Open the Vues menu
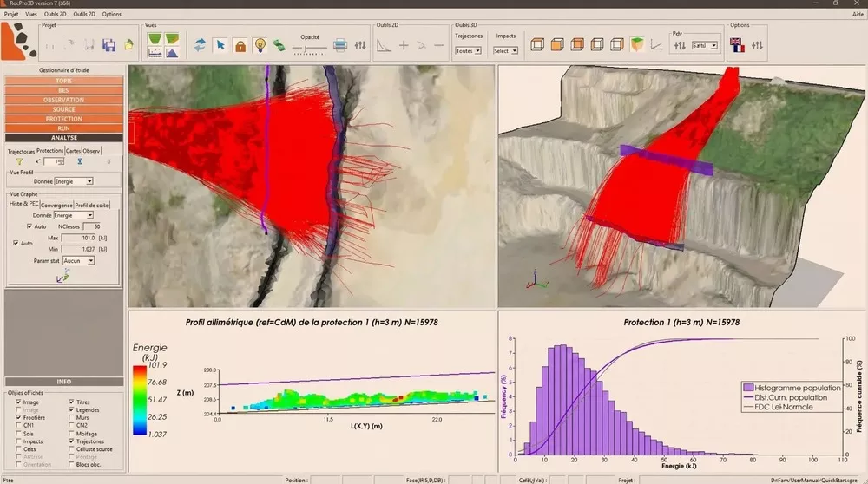Screen dimensions: 868x484 click(31, 15)
